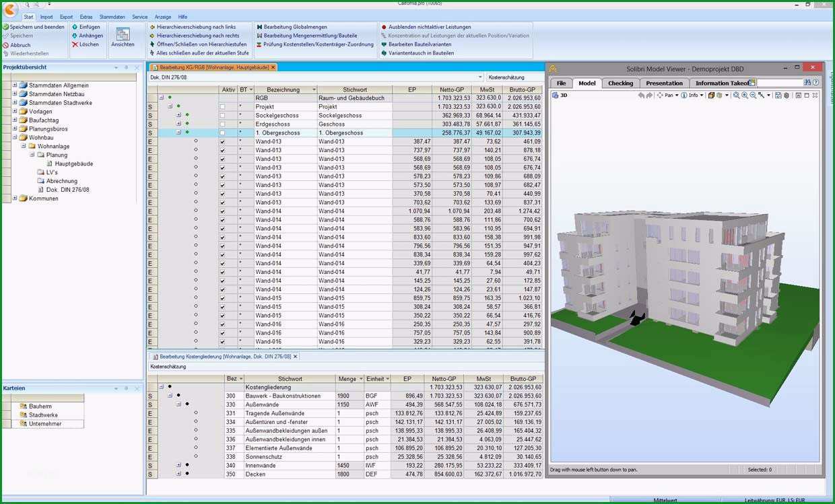Toggle Aktiv checkbox for Sockelgeschoss row
The image size is (835, 504).
(x=222, y=116)
